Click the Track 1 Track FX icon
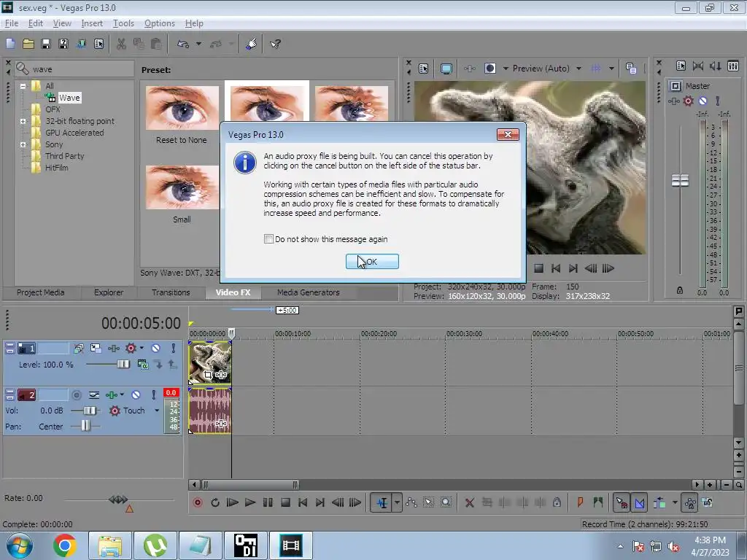This screenshot has height=560, width=747. [113, 348]
